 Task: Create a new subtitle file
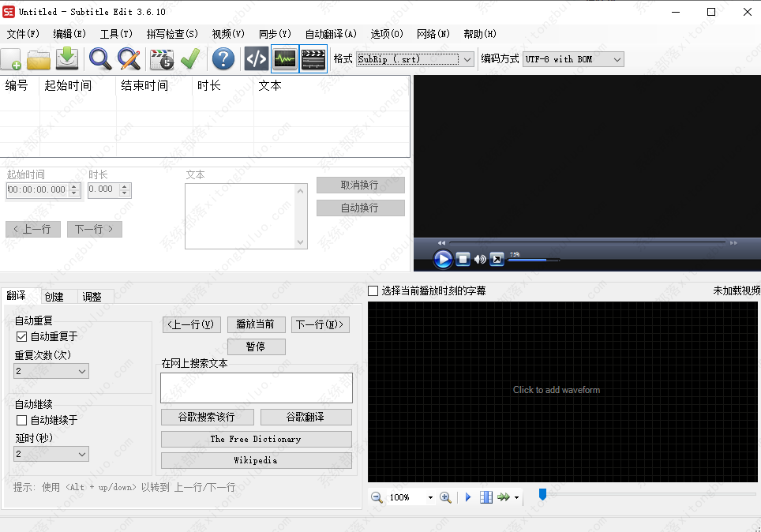click(x=10, y=58)
